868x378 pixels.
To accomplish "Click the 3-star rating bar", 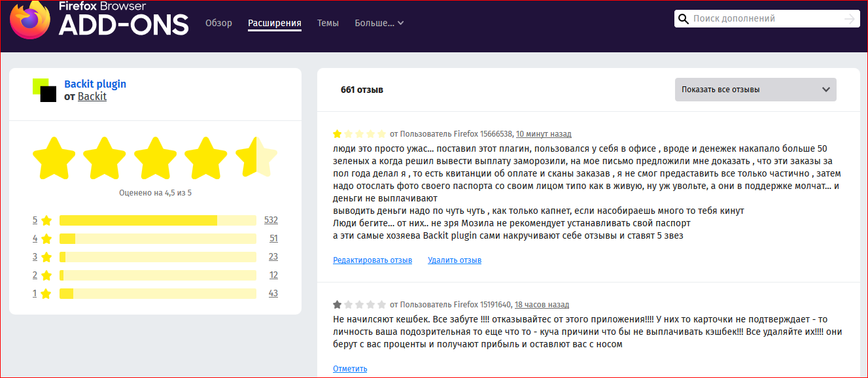I will pyautogui.click(x=158, y=257).
